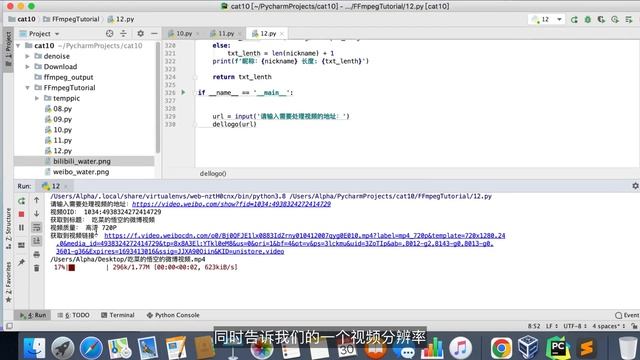The height and width of the screenshot is (360, 640).
Task: Toggle the 1: Project side tab
Action: pyautogui.click(x=8, y=50)
